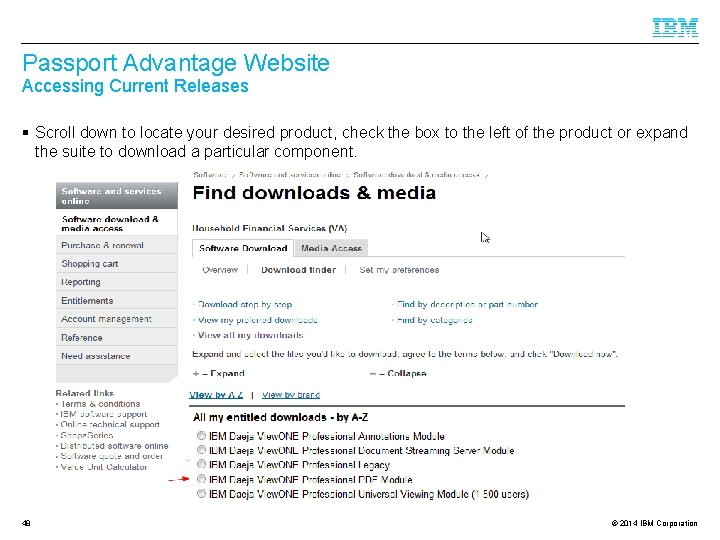Select IBM Daeja ViewONE Professional Legacy radio button
Screen dimensions: 720x540
point(201,464)
